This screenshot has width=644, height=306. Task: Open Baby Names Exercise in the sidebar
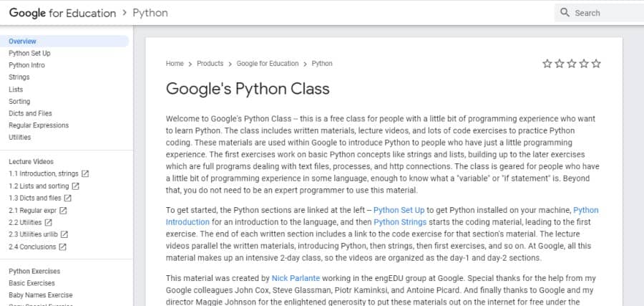coord(41,295)
